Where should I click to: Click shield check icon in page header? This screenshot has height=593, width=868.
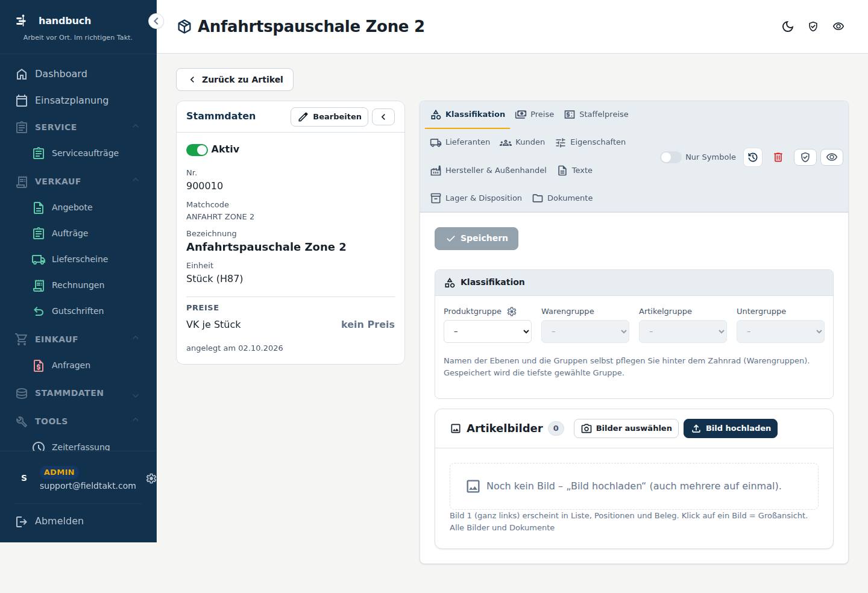click(x=813, y=27)
